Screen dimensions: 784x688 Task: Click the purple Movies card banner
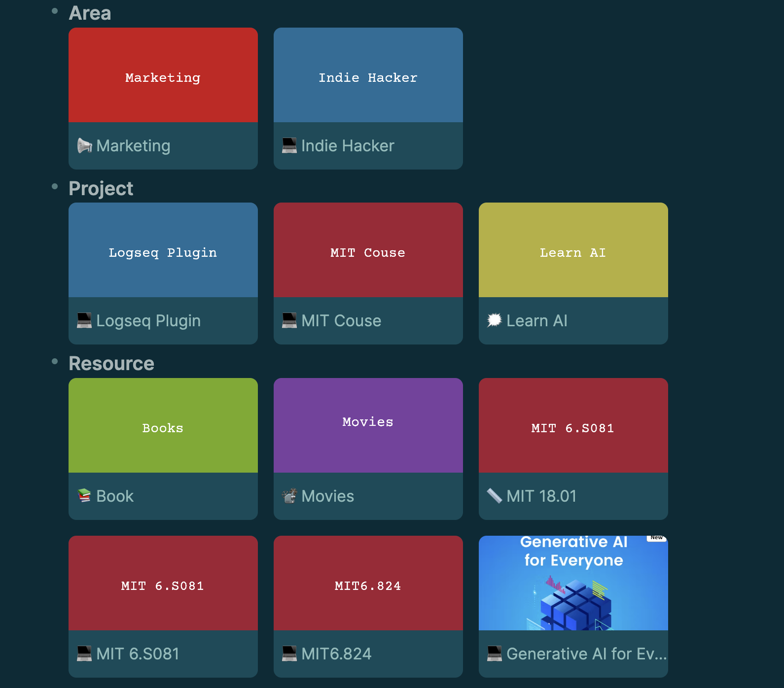[x=368, y=425]
